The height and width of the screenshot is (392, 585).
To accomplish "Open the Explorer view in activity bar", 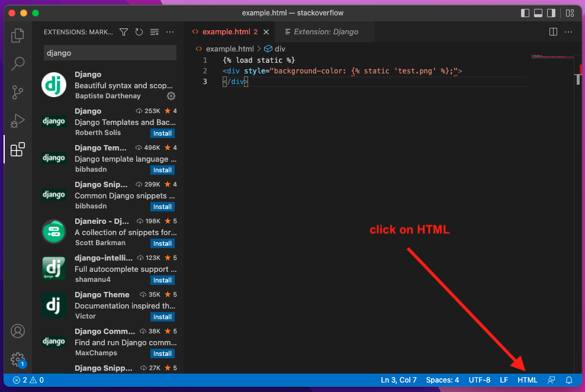I will pos(18,36).
